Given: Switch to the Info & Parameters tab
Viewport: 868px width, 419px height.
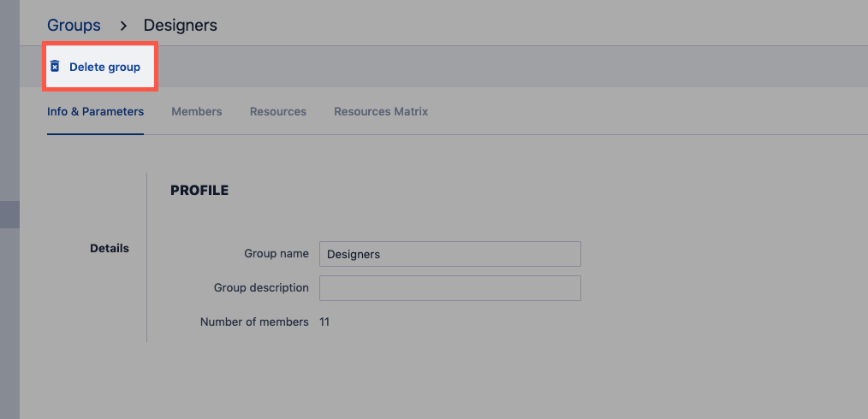Looking at the screenshot, I should click(x=95, y=112).
